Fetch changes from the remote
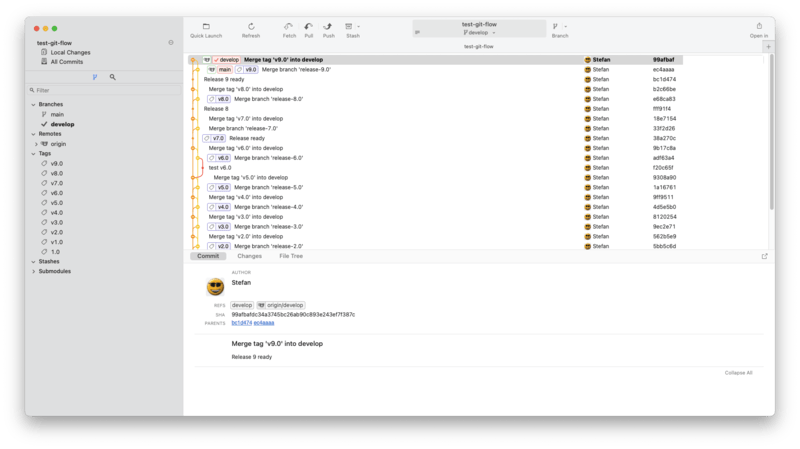The width and height of the screenshot is (800, 449). tap(289, 26)
